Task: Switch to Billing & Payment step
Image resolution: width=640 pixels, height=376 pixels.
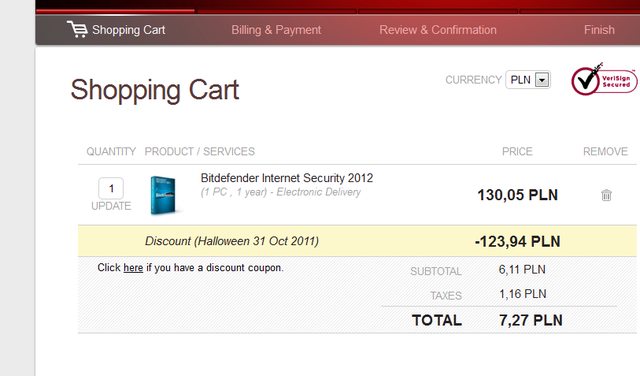Action: tap(276, 30)
